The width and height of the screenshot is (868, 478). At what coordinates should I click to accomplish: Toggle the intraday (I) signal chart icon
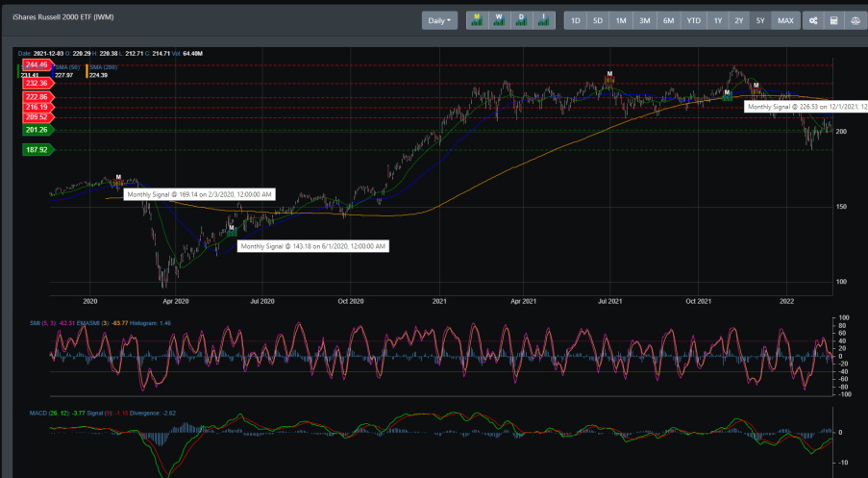[x=544, y=20]
